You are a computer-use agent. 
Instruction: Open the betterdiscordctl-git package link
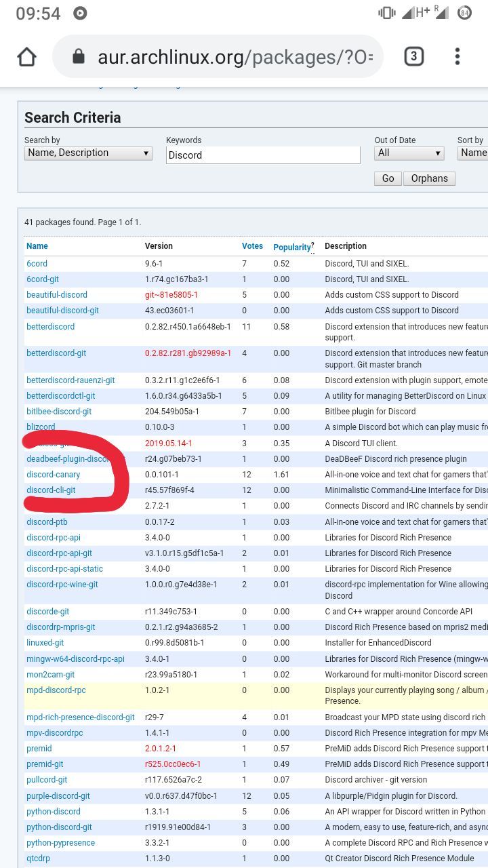point(61,396)
